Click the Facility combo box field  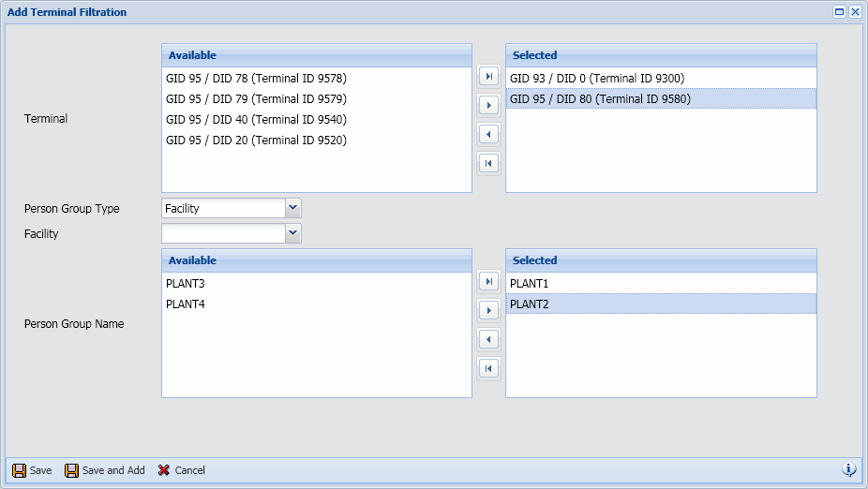click(x=223, y=233)
